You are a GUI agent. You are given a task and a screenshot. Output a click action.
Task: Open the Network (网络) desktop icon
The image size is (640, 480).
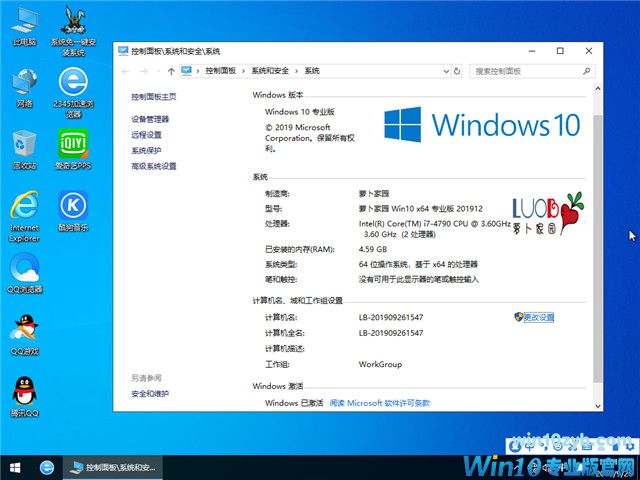(x=24, y=87)
